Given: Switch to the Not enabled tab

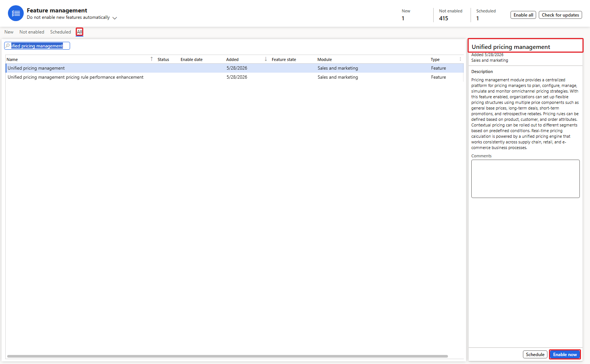Looking at the screenshot, I should tap(32, 32).
